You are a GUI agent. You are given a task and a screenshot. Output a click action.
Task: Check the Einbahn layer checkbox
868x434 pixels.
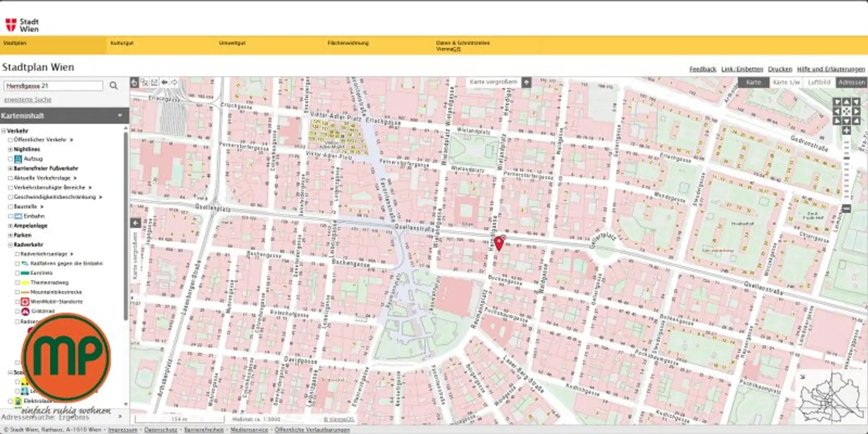coord(10,216)
